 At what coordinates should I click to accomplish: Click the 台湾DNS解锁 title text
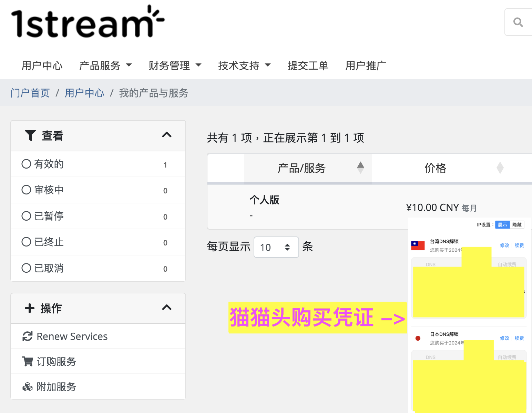coord(444,241)
